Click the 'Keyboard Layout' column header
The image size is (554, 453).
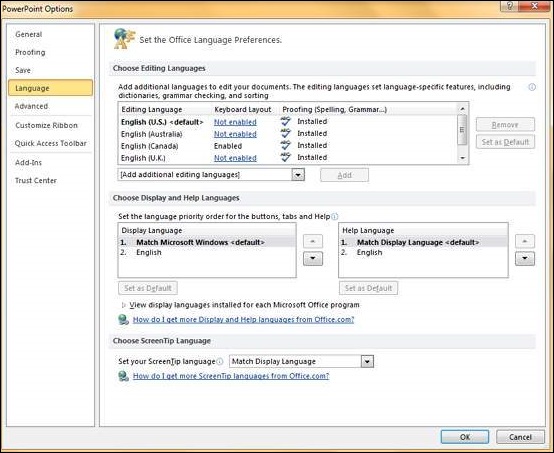pos(243,110)
